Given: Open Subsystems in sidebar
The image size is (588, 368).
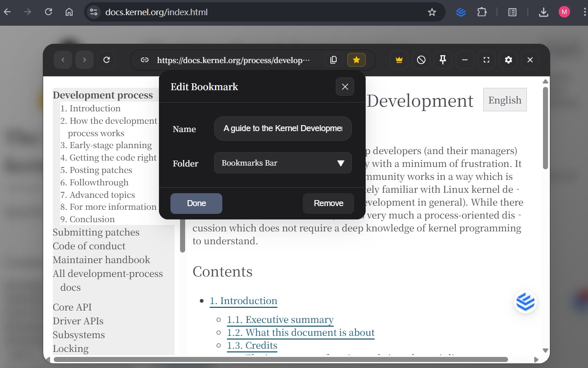Looking at the screenshot, I should 79,335.
